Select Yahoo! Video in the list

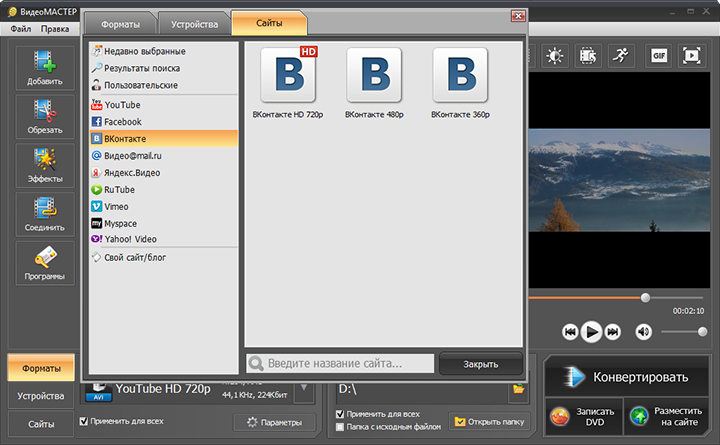click(163, 239)
